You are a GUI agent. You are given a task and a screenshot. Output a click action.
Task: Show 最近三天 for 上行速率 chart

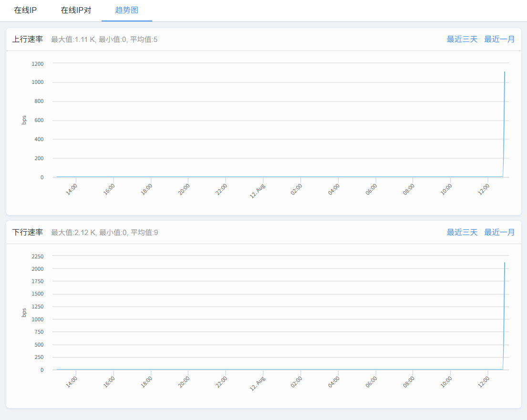tap(462, 39)
